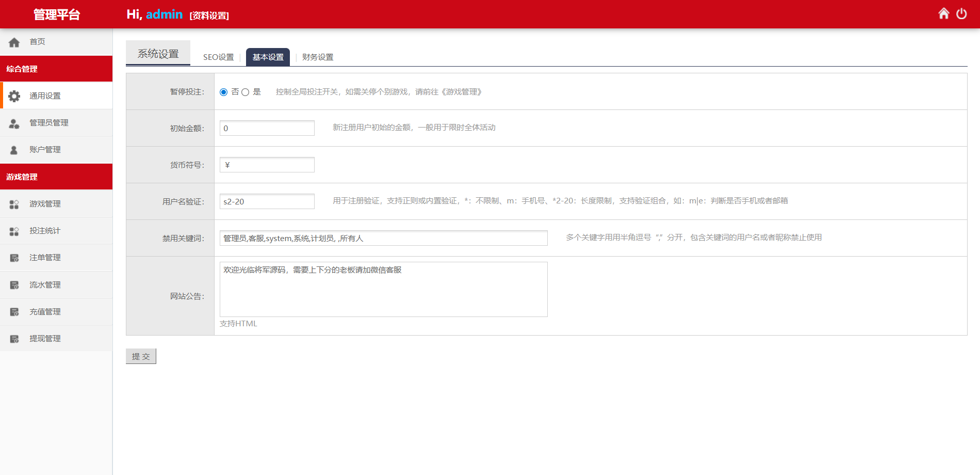Click the icon next to 充值管理
This screenshot has height=475, width=980.
pyautogui.click(x=14, y=312)
